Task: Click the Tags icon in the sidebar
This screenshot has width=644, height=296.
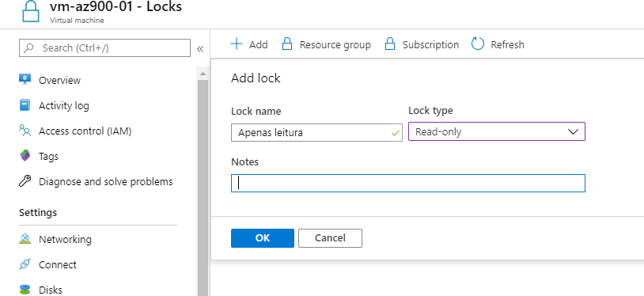Action: tap(25, 156)
